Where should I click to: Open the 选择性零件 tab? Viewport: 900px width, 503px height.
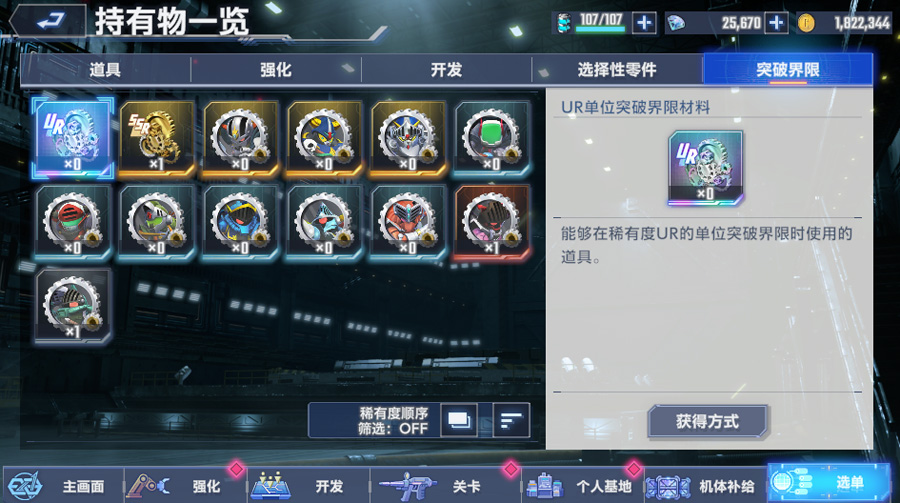click(617, 70)
